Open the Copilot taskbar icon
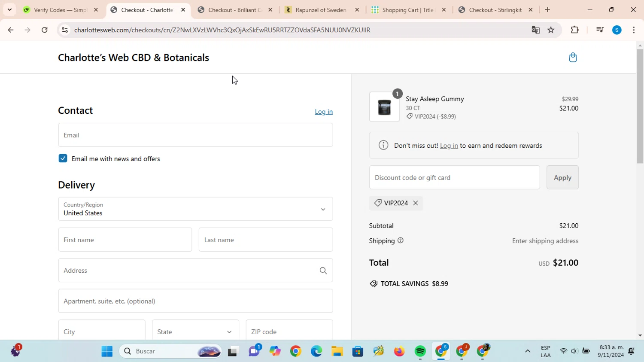Image resolution: width=644 pixels, height=362 pixels. [x=275, y=351]
